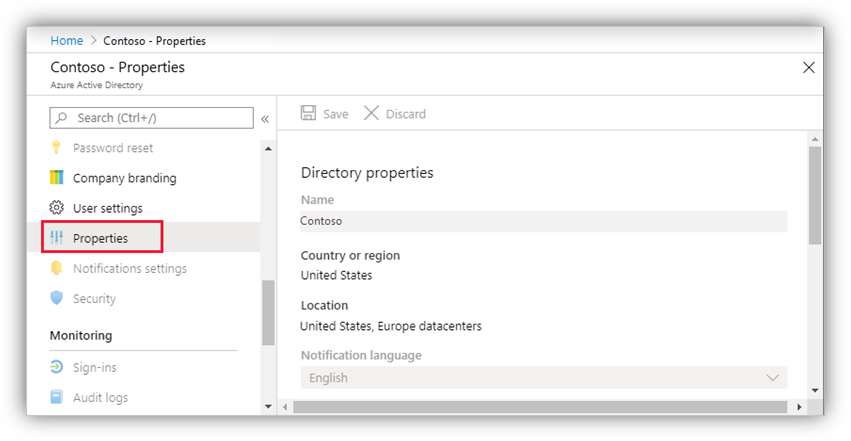This screenshot has height=441, width=851.
Task: Click main pane scroll down arrow
Action: [x=815, y=390]
